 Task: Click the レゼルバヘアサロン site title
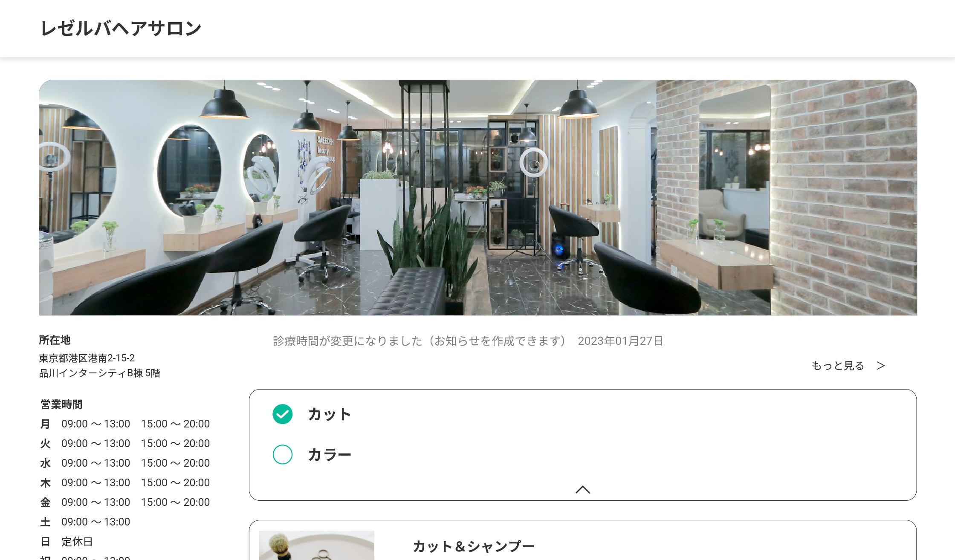click(121, 29)
